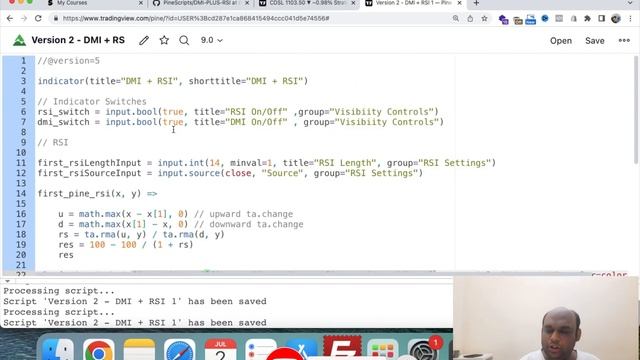Image resolution: width=640 pixels, height=360 pixels.
Task: Click line number 6 in editor gutter
Action: [23, 112]
